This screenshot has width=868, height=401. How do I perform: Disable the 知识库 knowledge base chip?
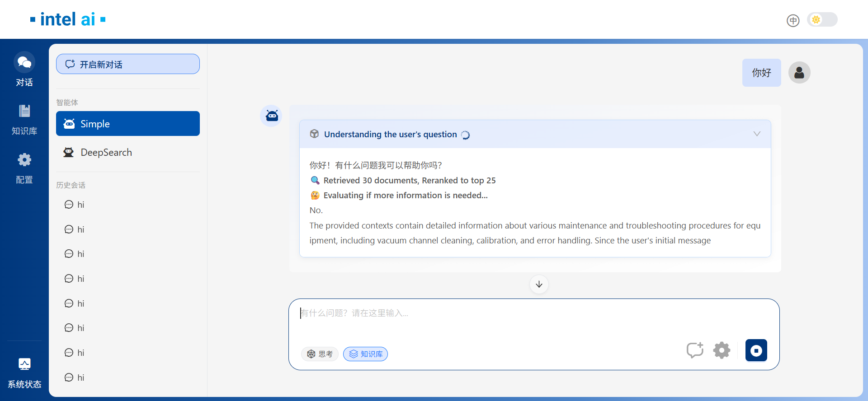(365, 354)
